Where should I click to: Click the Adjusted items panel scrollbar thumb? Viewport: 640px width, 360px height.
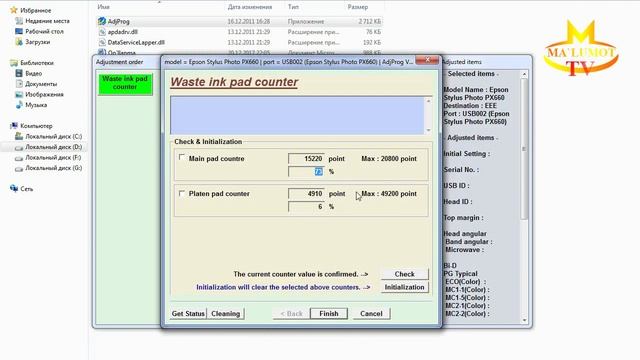(524, 149)
